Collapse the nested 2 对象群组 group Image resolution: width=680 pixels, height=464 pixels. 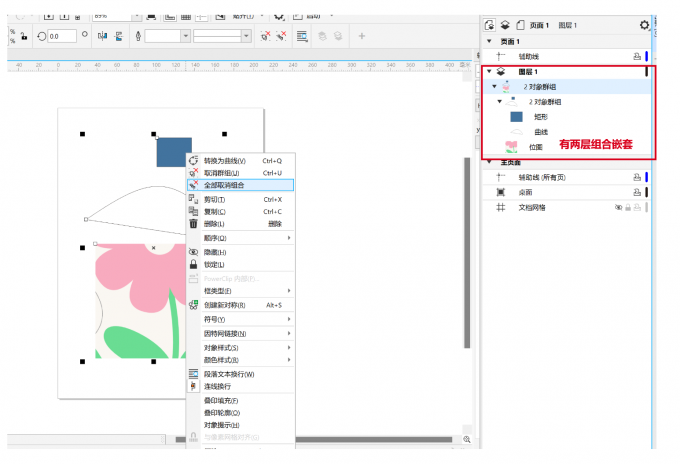click(x=500, y=102)
